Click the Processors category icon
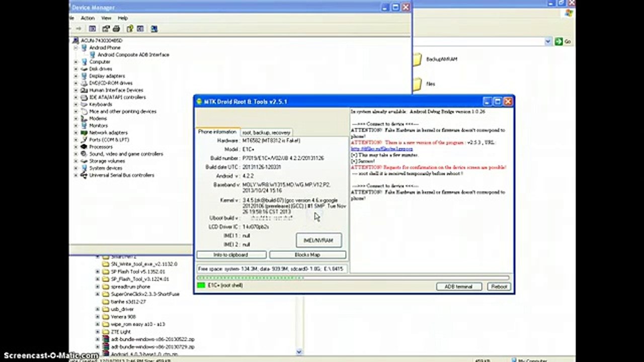The width and height of the screenshot is (644, 362). click(x=84, y=147)
